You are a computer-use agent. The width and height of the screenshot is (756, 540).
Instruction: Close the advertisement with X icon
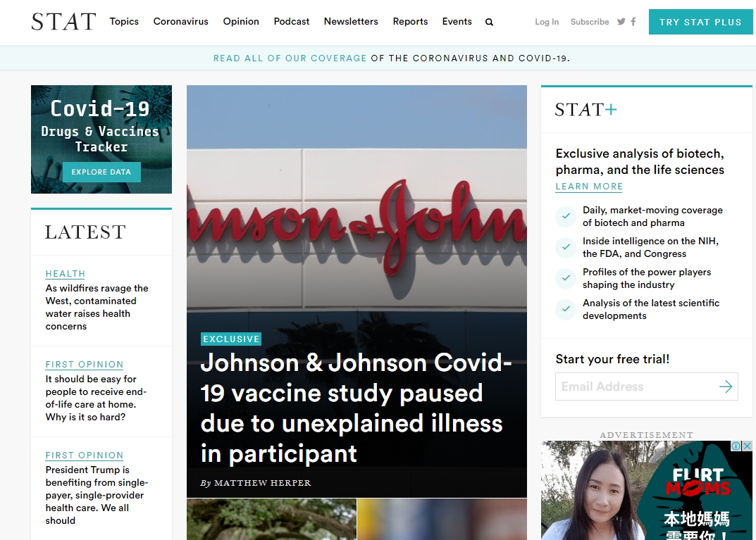point(747,446)
